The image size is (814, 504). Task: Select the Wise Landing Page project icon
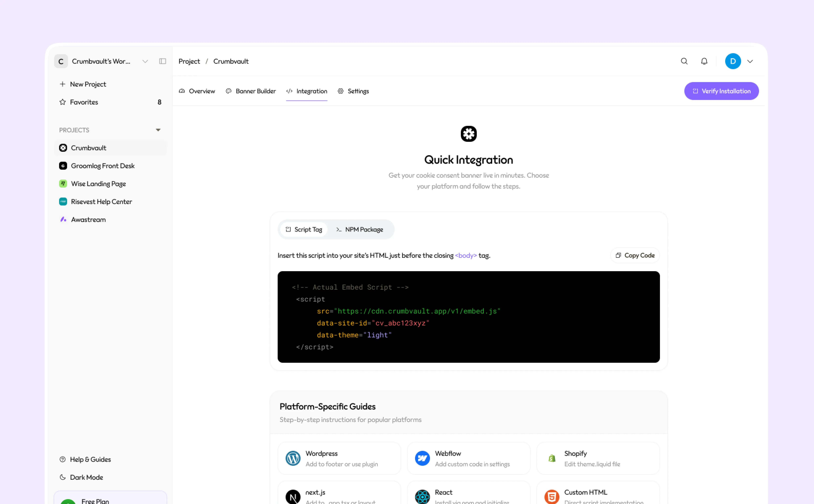tap(63, 184)
